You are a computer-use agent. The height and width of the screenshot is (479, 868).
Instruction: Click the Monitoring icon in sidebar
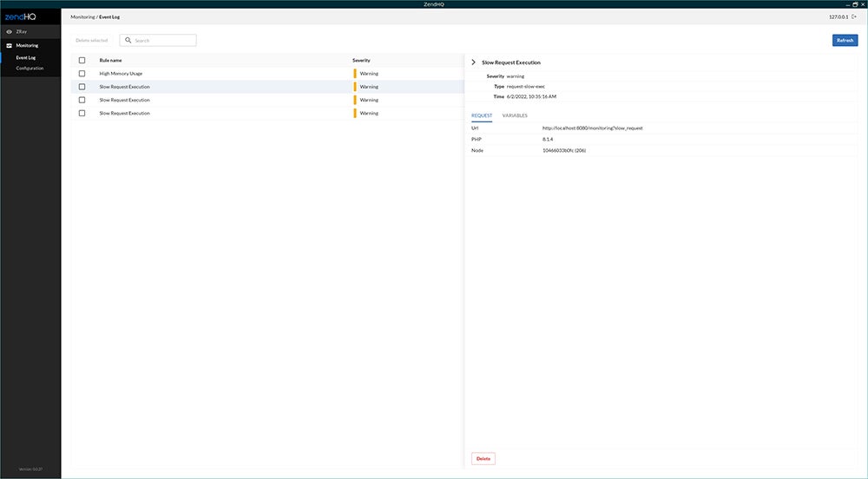[9, 45]
